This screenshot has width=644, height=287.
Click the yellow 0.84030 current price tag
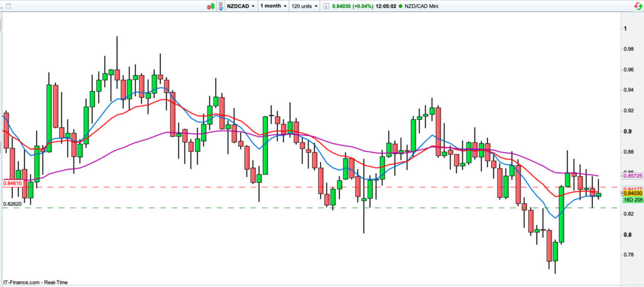coord(631,194)
